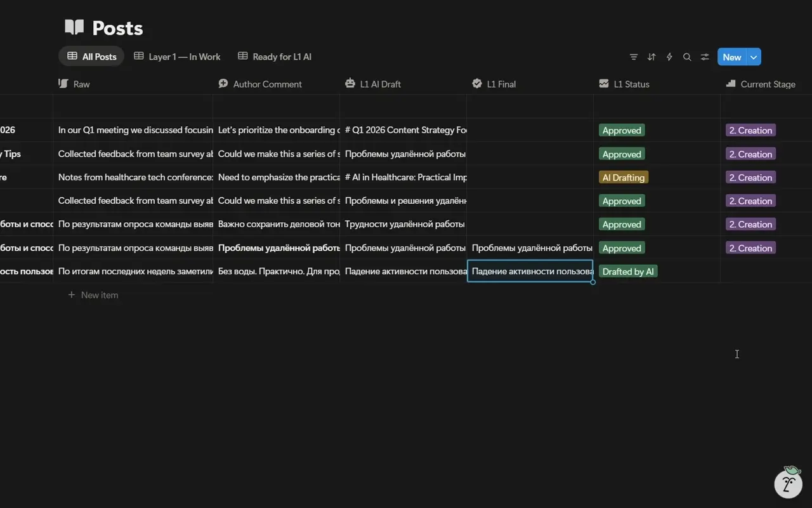
Task: Click the AI Drafting status tag
Action: point(624,178)
